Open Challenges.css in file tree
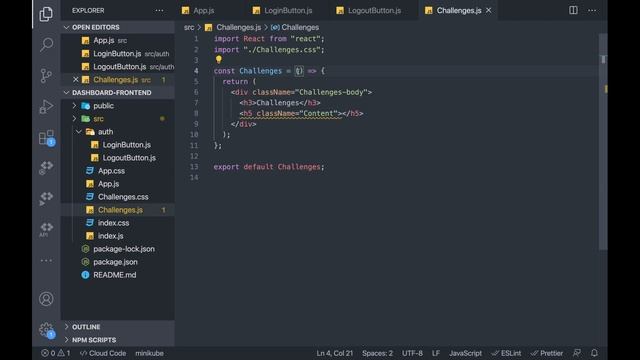Image resolution: width=640 pixels, height=360 pixels. (118, 197)
